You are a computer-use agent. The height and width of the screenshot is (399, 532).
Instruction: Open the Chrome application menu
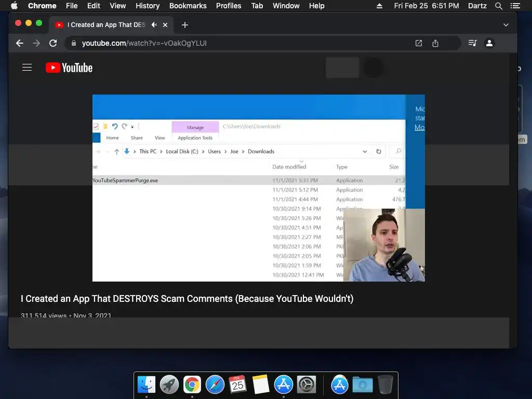coord(42,6)
